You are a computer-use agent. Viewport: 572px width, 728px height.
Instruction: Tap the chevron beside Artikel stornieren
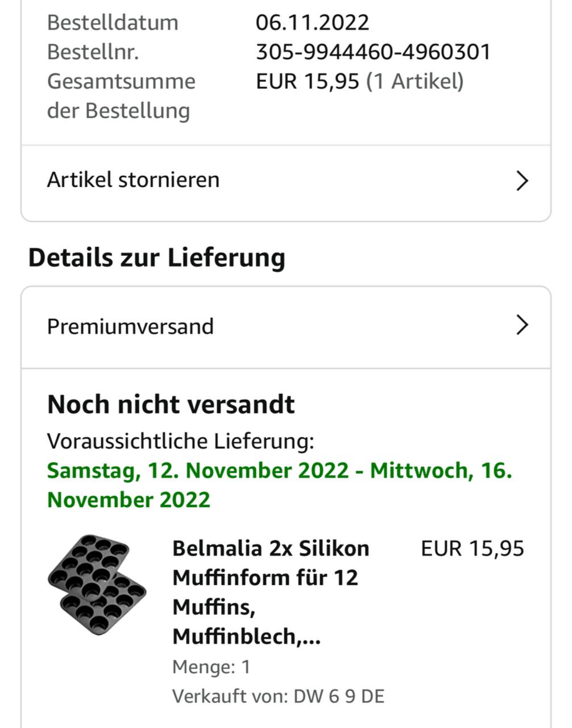pos(522,181)
